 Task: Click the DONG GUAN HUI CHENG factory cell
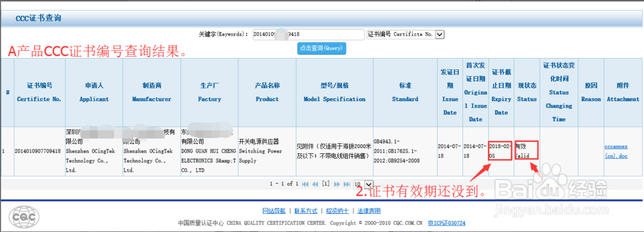(209, 151)
